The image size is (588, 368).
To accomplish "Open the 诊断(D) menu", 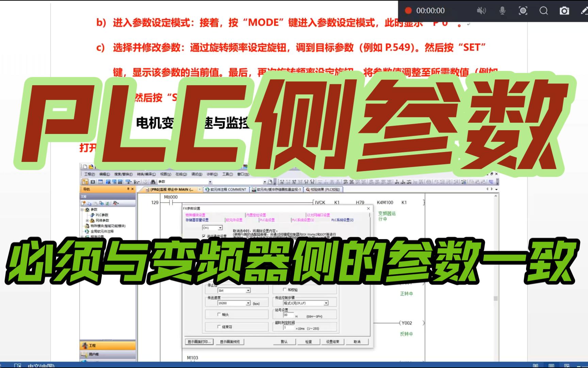I will (x=212, y=174).
